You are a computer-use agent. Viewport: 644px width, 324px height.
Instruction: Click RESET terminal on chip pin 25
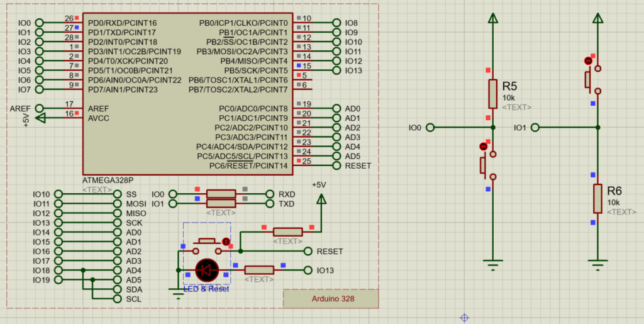[337, 165]
